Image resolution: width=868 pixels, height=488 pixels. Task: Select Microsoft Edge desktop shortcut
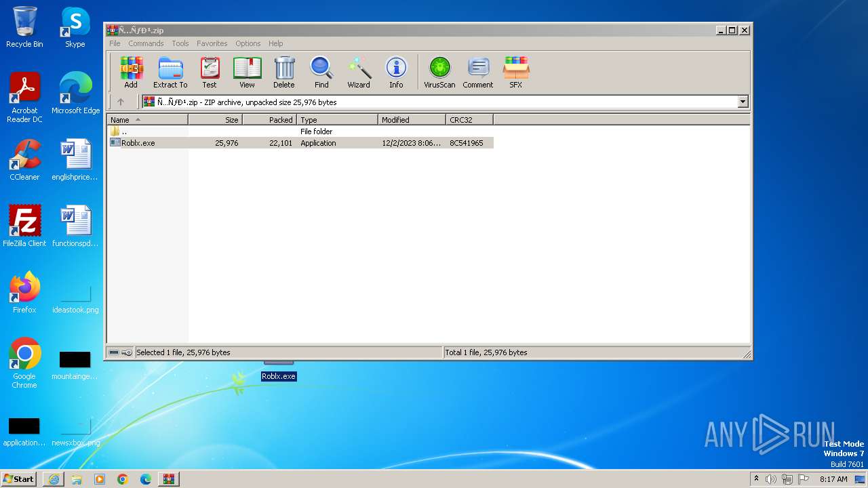(75, 93)
